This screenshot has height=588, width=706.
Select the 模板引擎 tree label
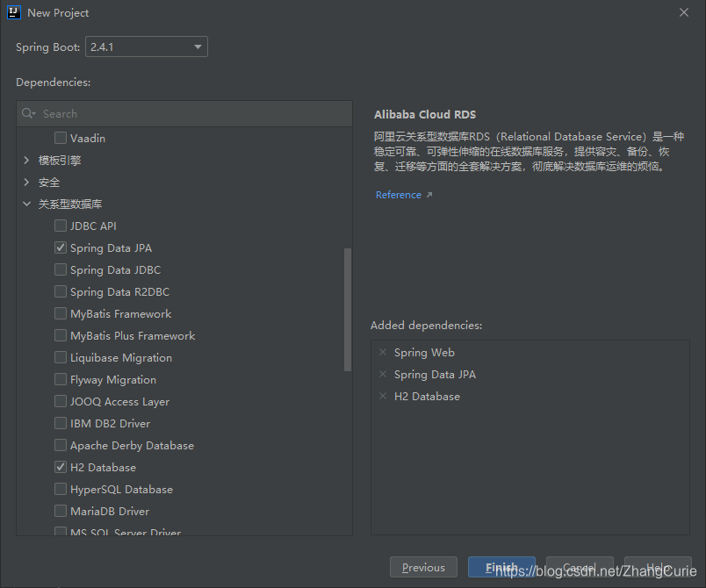[60, 160]
